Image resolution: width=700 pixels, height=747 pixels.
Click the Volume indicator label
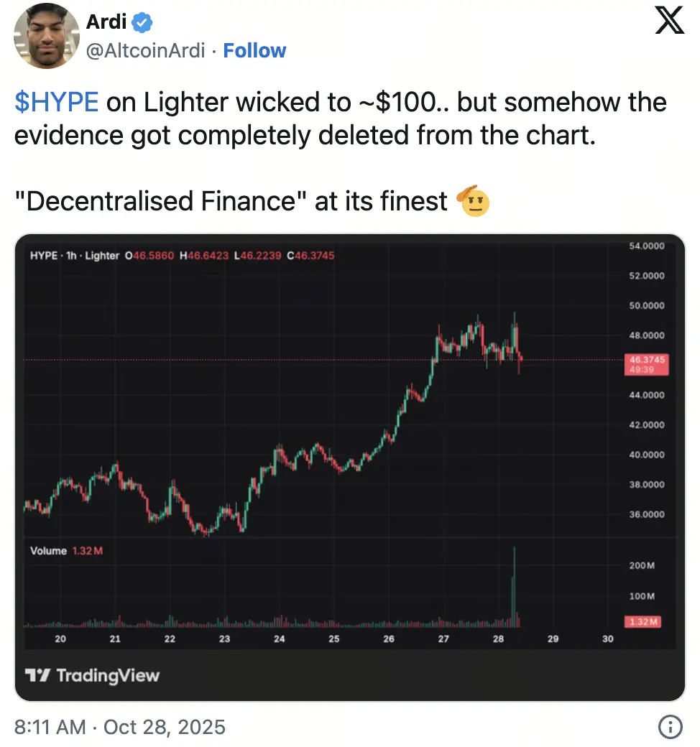pyautogui.click(x=48, y=551)
